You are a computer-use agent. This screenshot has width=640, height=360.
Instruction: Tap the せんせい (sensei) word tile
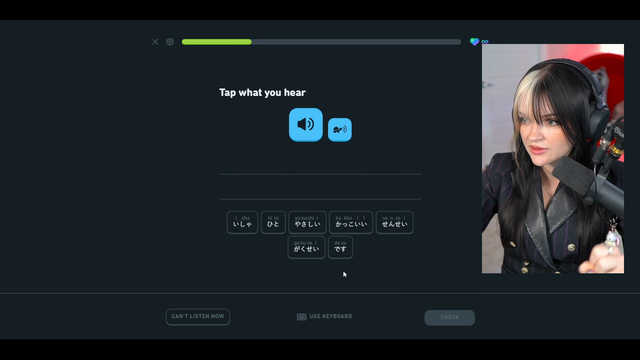[x=395, y=222]
